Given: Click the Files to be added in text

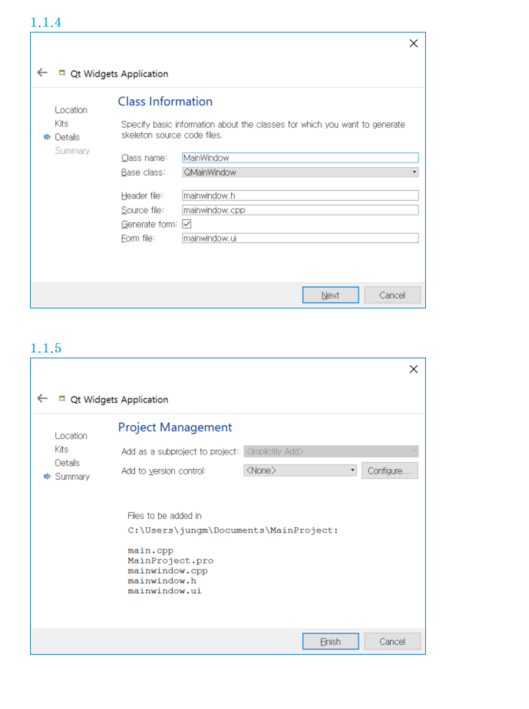Looking at the screenshot, I should (165, 515).
